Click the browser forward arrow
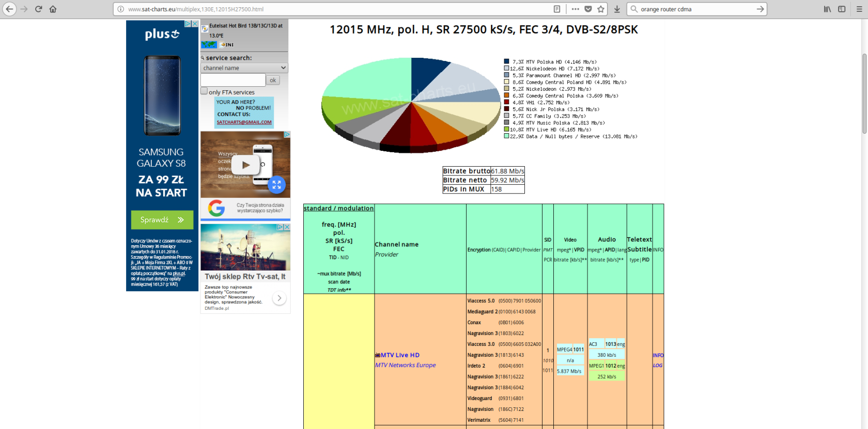 tap(24, 9)
